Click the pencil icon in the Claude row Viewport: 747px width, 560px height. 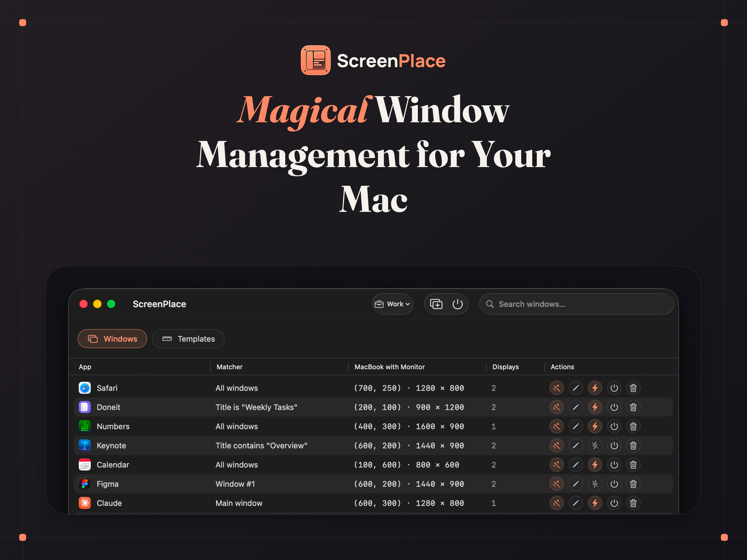[576, 503]
